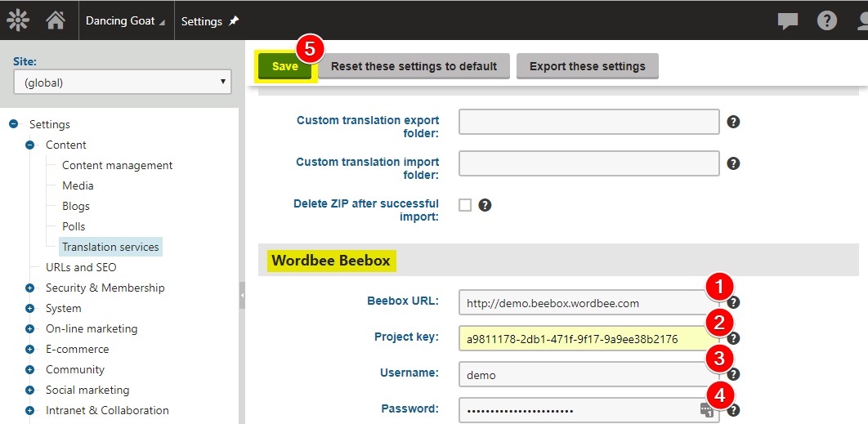Go to the home dashboard icon
Viewport: 868px width, 424px height.
click(56, 20)
